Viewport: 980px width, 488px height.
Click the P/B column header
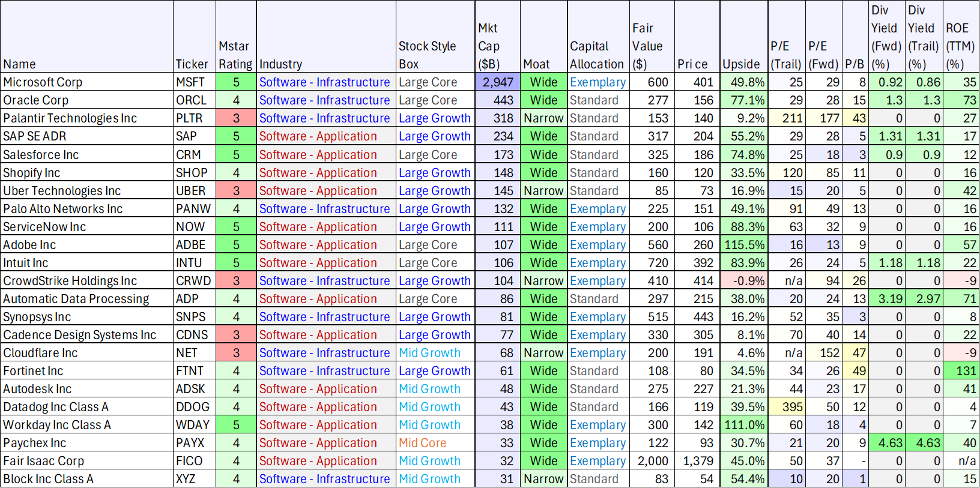855,37
